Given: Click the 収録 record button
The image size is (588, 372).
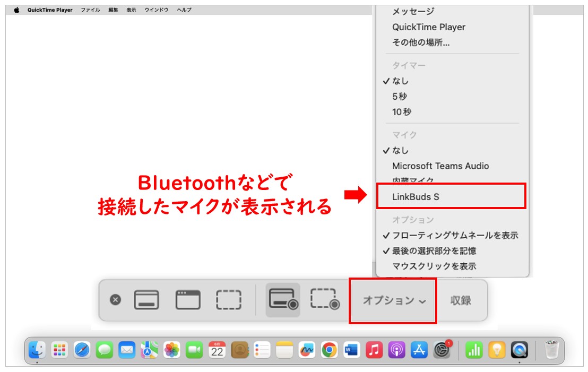Looking at the screenshot, I should coord(461,300).
